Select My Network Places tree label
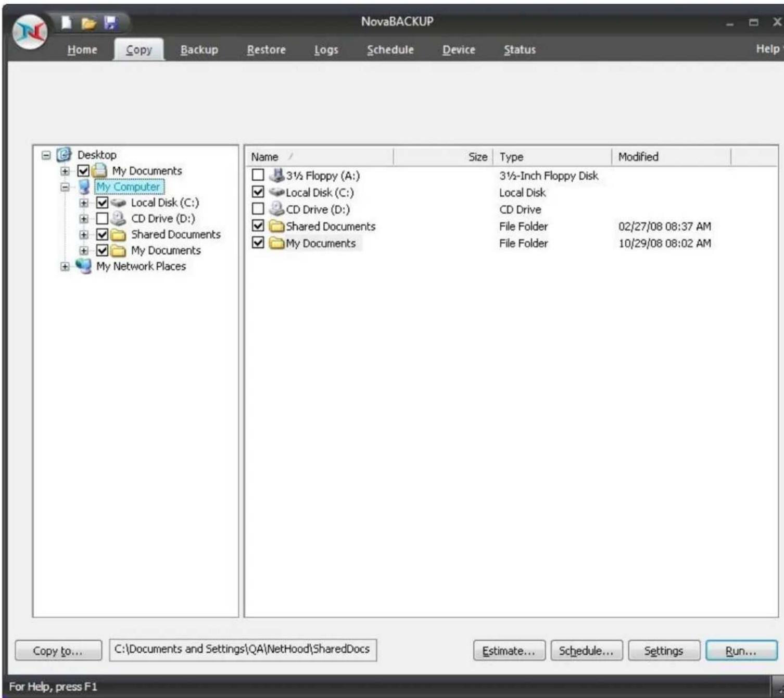Screen dimensions: 784x698 pos(141,266)
